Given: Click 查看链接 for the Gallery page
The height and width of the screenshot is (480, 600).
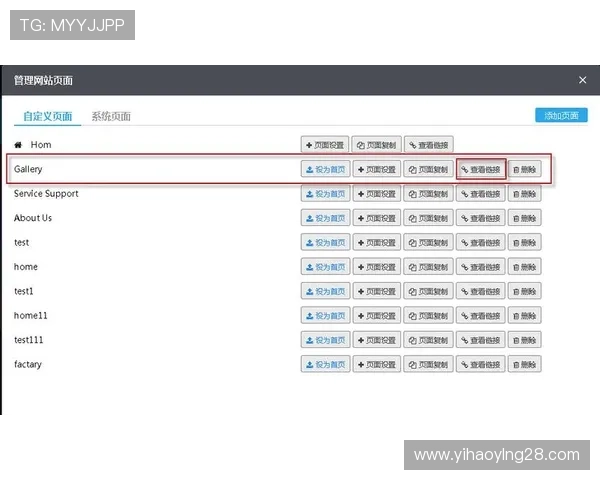Looking at the screenshot, I should pos(480,170).
